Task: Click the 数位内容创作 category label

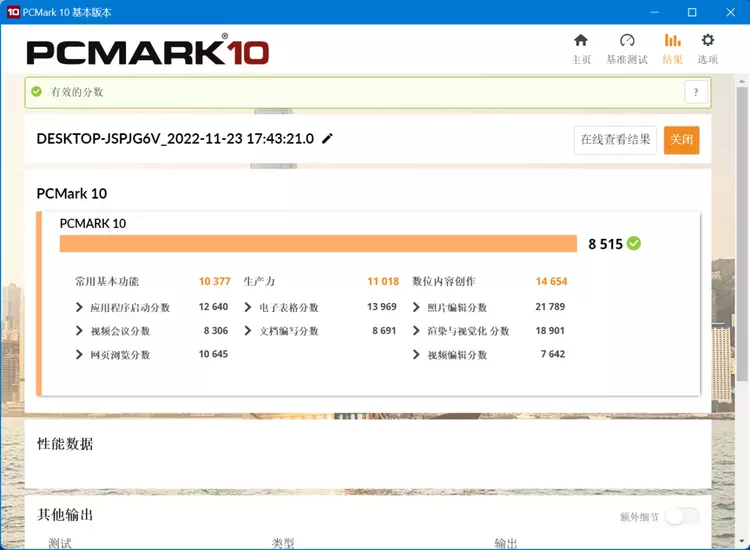Action: [x=444, y=281]
